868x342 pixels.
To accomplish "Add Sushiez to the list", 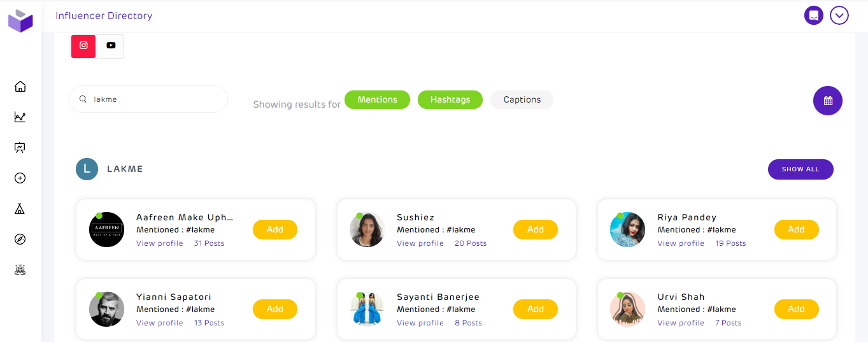I will pyautogui.click(x=535, y=230).
